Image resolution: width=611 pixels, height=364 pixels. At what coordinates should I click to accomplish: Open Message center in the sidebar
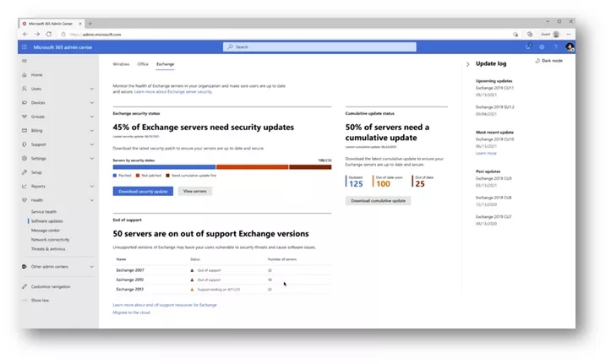click(x=45, y=231)
